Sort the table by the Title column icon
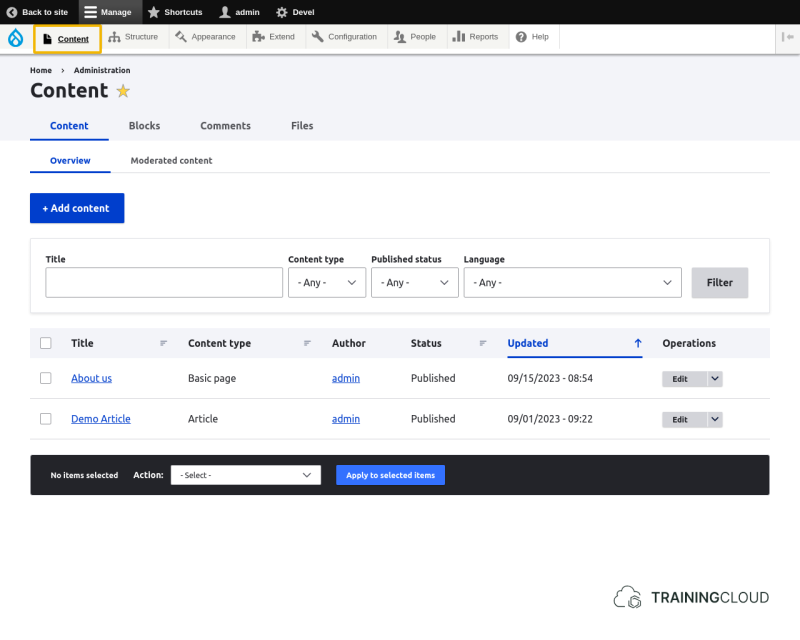 click(x=163, y=343)
